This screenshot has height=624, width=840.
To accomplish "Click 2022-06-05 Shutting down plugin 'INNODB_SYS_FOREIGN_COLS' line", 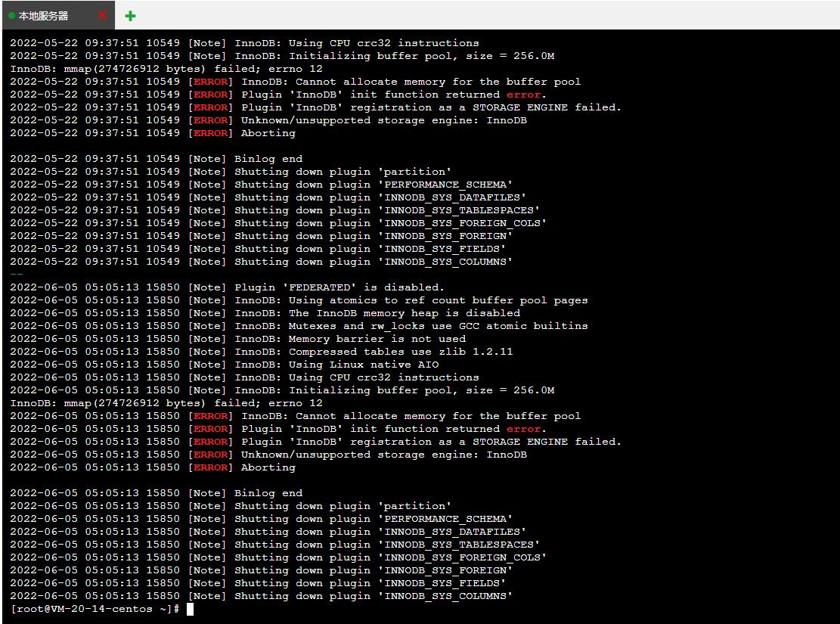I will click(278, 557).
